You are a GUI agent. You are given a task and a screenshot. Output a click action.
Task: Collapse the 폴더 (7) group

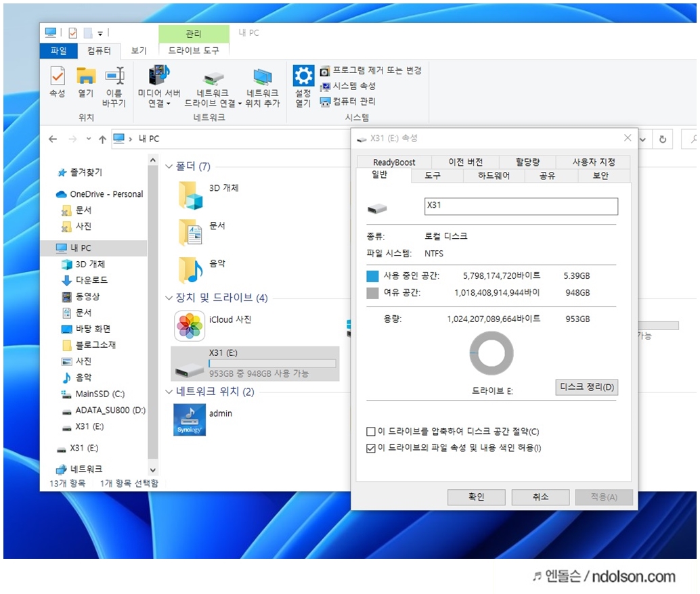click(169, 166)
